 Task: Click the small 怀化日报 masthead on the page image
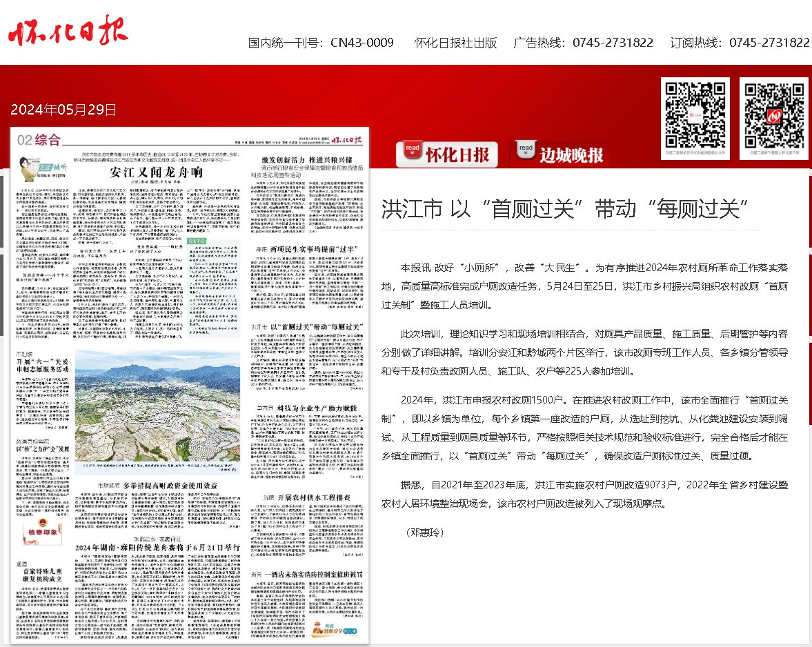tap(346, 140)
